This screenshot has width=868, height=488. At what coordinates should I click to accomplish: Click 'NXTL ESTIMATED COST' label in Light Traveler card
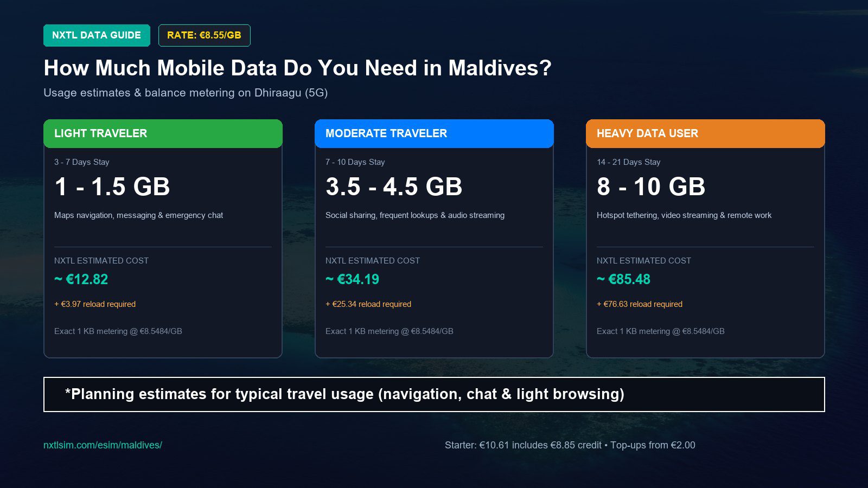pyautogui.click(x=101, y=261)
